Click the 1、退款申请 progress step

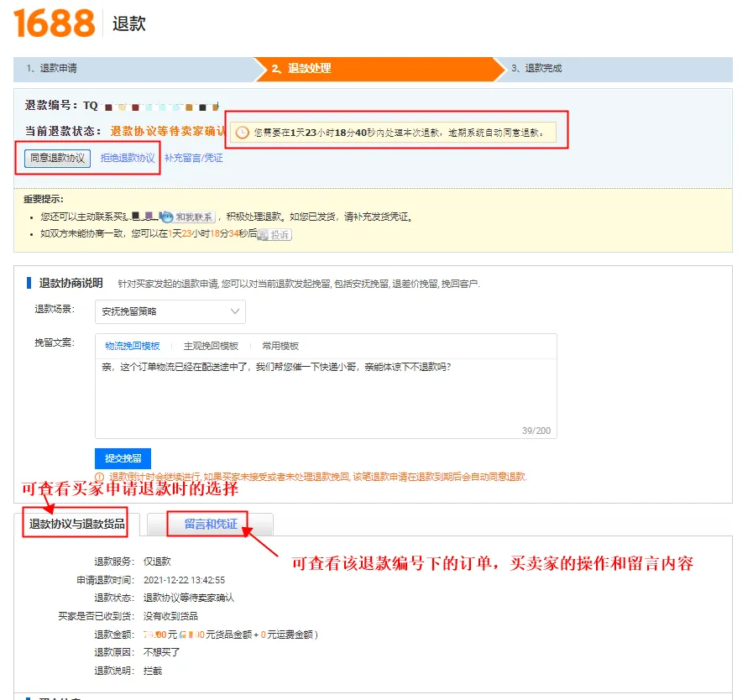tap(133, 69)
